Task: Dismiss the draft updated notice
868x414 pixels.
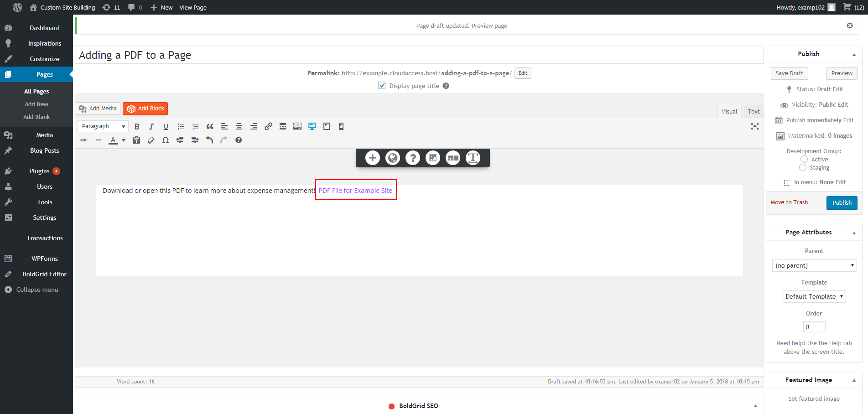Action: (x=850, y=26)
